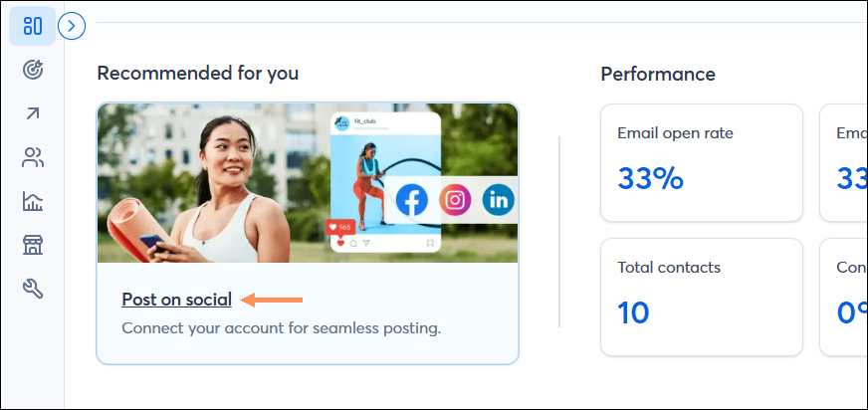Open the Email open rate card
Viewport: 868px width, 410px height.
click(x=702, y=162)
